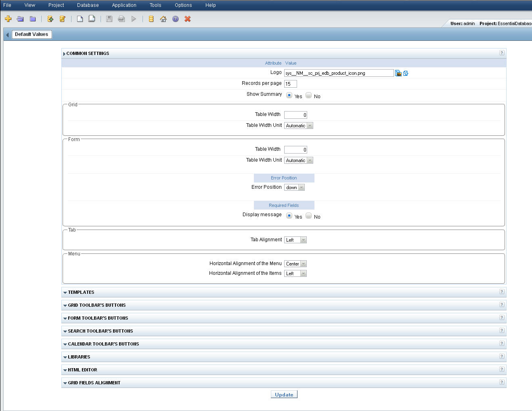Open help for HTML Editor section

pos(502,369)
